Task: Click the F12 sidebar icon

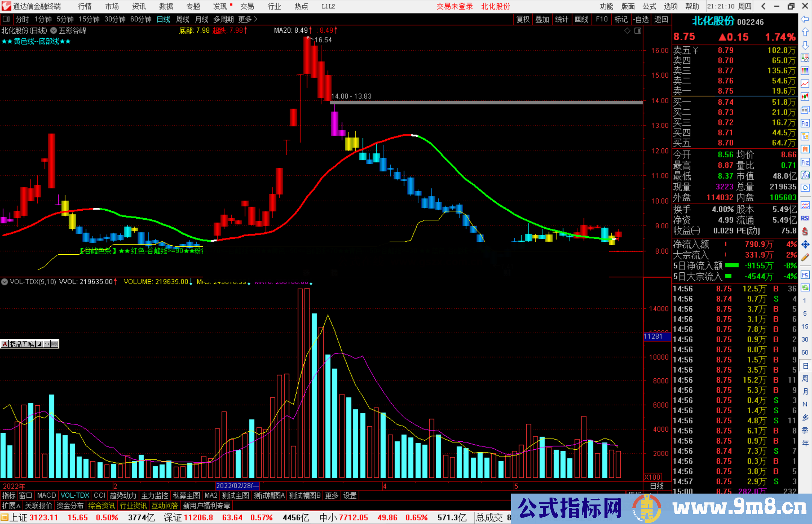Action: point(805,162)
